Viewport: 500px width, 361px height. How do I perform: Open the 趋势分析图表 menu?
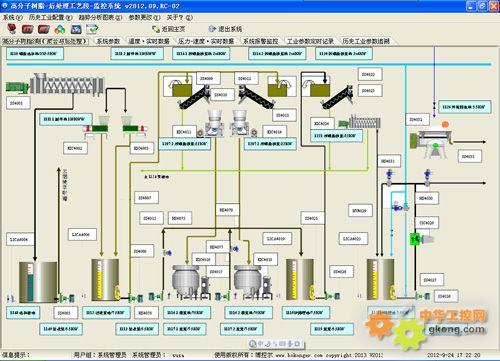(x=100, y=17)
